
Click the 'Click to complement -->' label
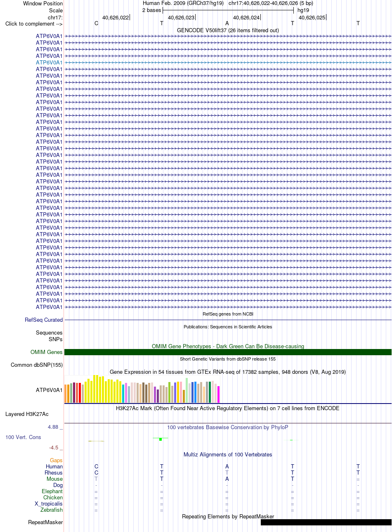34,24
